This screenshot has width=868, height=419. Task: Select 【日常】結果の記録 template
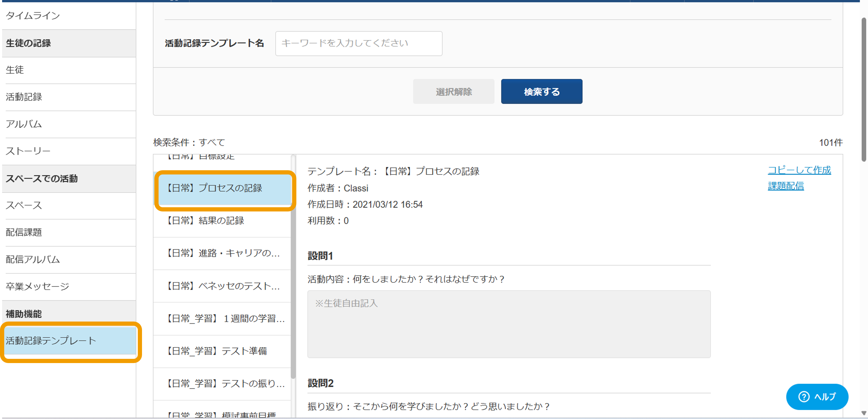point(222,220)
